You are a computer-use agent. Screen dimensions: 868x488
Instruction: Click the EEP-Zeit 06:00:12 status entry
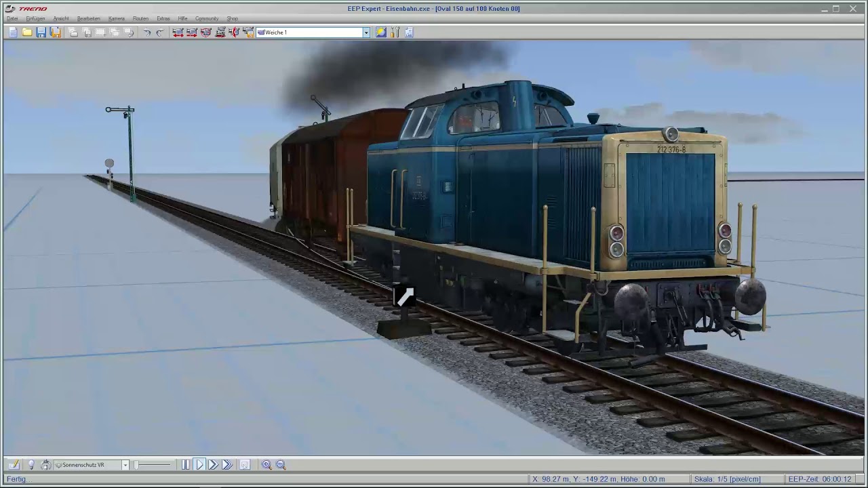pos(819,479)
